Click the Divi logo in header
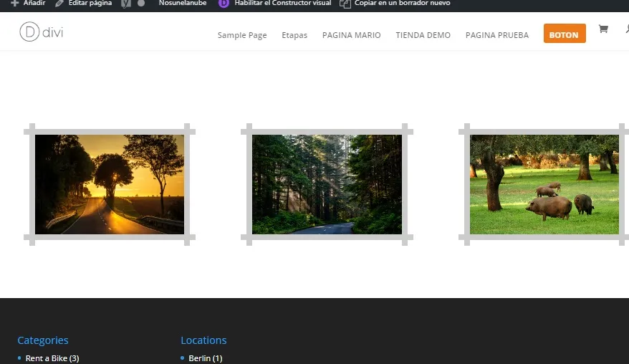Screen dimensions: 629x364 pyautogui.click(x=41, y=32)
